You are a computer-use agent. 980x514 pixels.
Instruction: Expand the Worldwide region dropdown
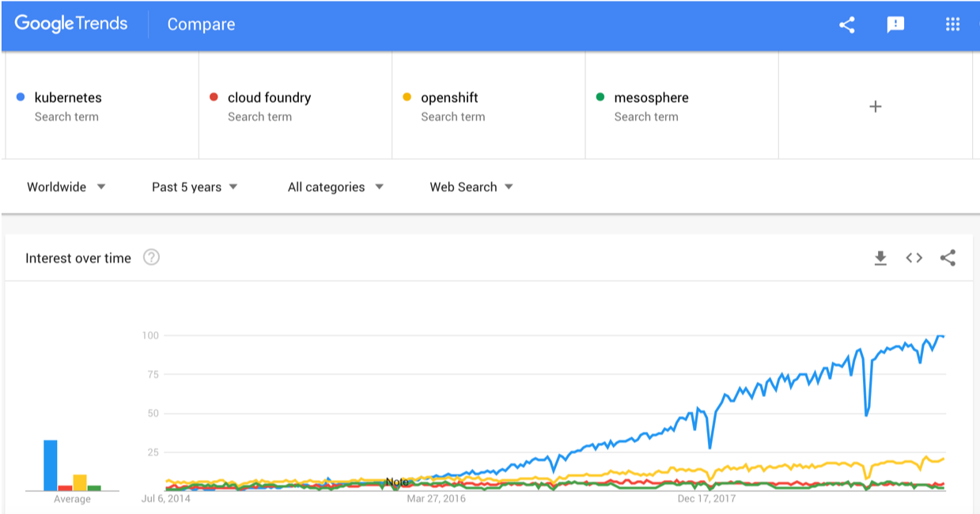[x=66, y=187]
